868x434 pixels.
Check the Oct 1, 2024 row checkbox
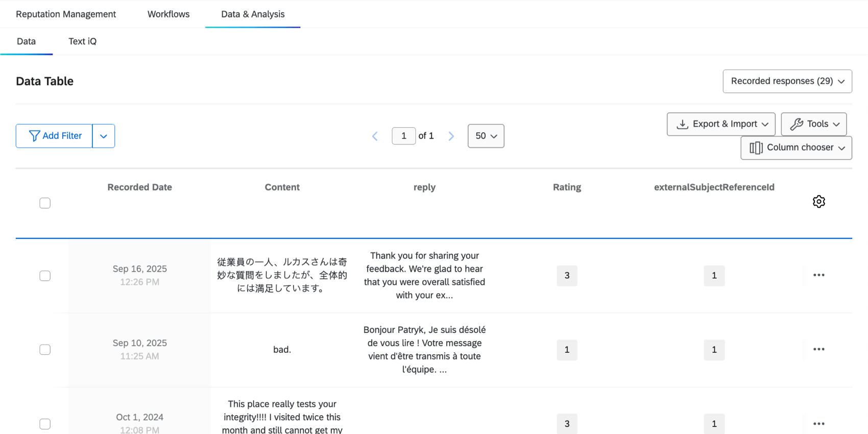[x=45, y=424]
